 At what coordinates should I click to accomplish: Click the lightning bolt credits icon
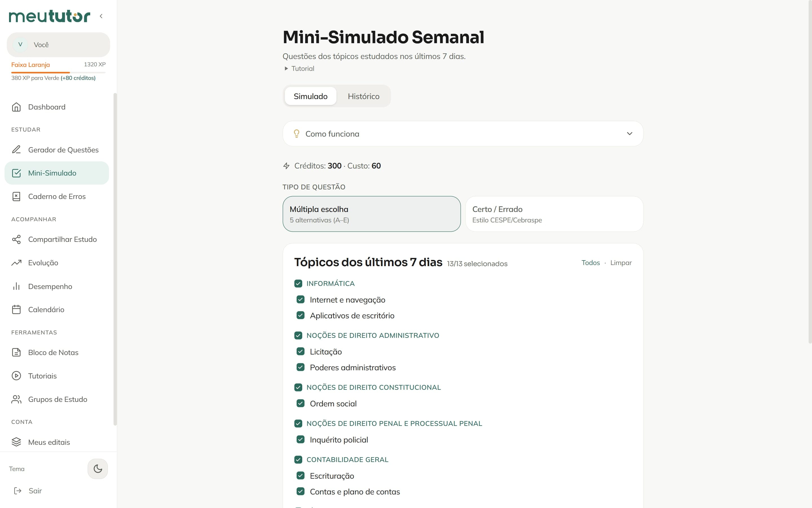[286, 166]
